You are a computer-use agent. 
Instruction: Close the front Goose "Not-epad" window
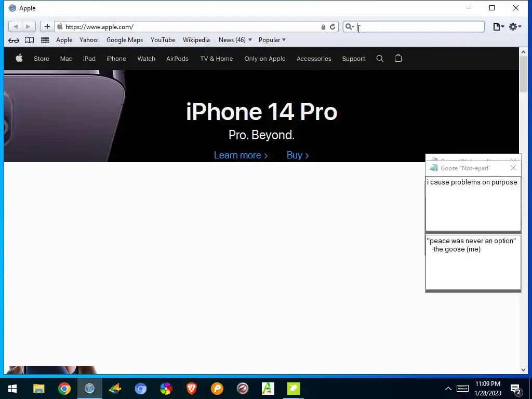pyautogui.click(x=513, y=168)
